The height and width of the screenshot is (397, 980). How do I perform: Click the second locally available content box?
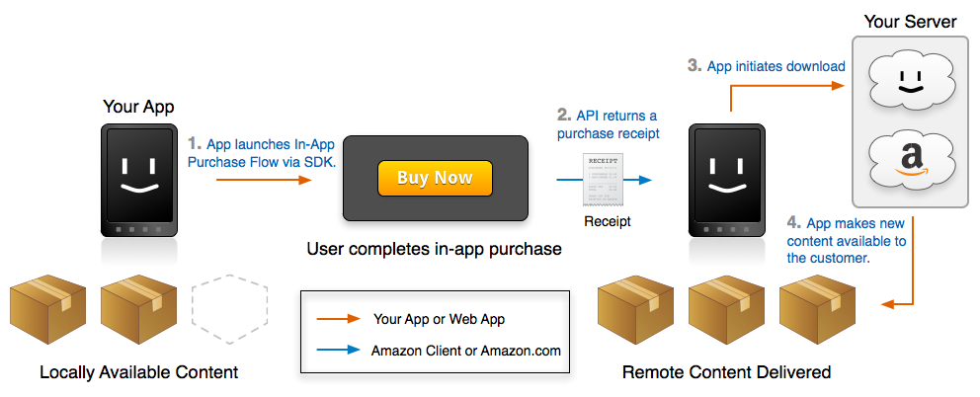135,307
